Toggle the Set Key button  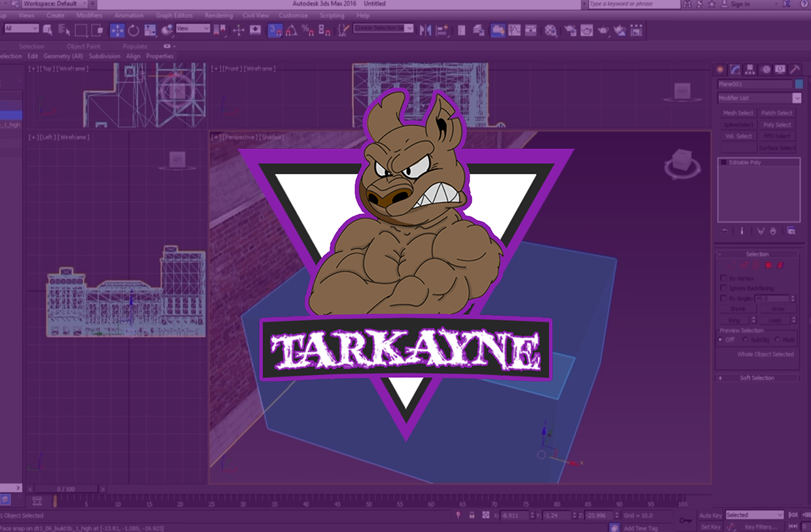click(711, 527)
